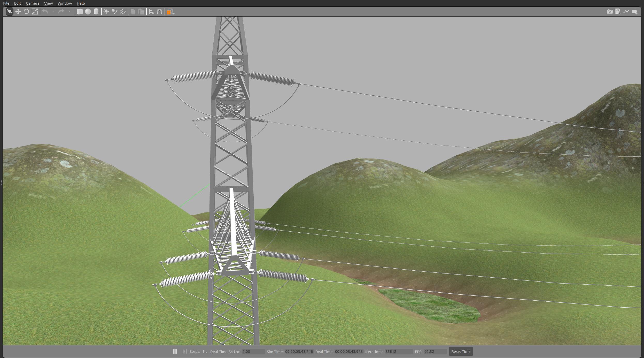Click the 'FPS:' label

coord(418,352)
